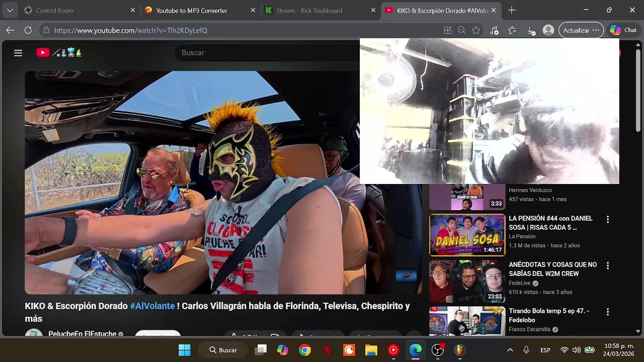Open the #AlVolante hashtag link
The width and height of the screenshot is (644, 362).
(x=152, y=306)
